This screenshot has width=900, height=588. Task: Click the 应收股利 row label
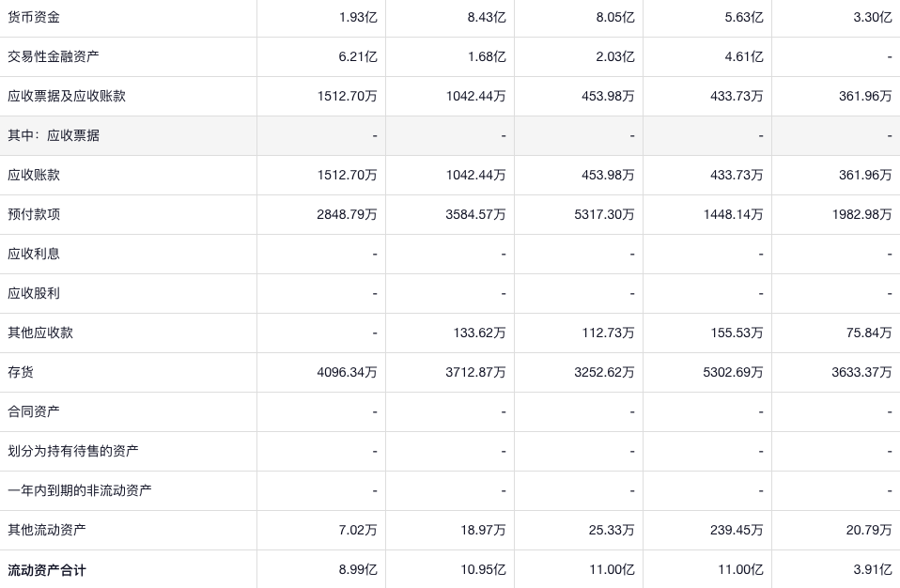click(x=34, y=293)
